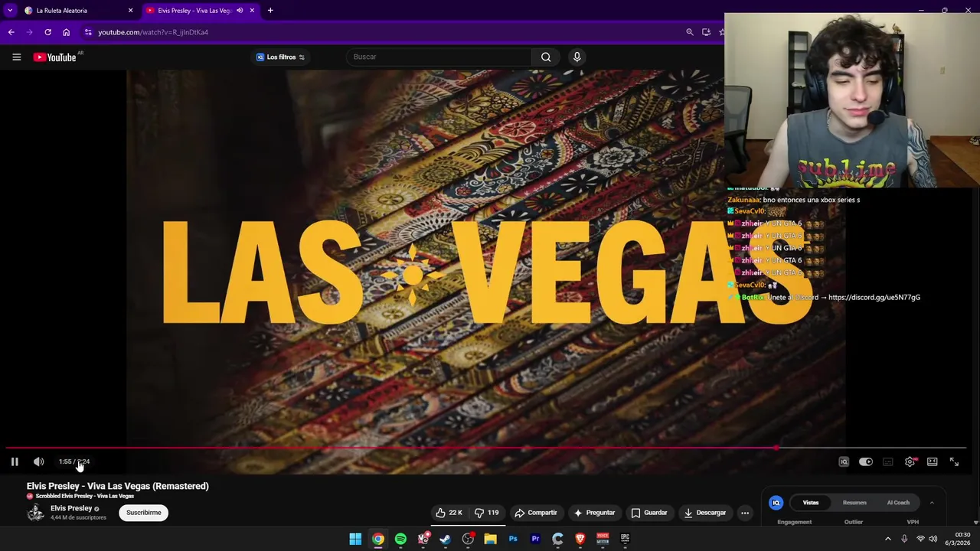Open Steam from the taskbar

click(445, 540)
